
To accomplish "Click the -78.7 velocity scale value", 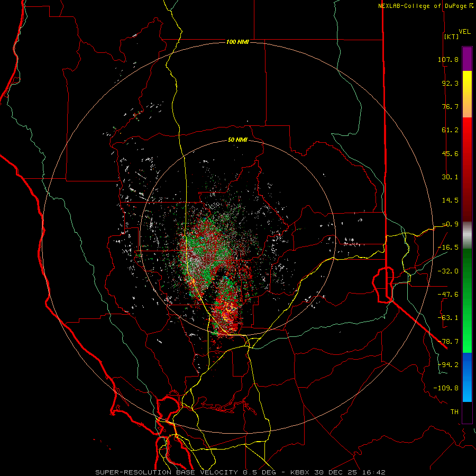I will [x=448, y=342].
